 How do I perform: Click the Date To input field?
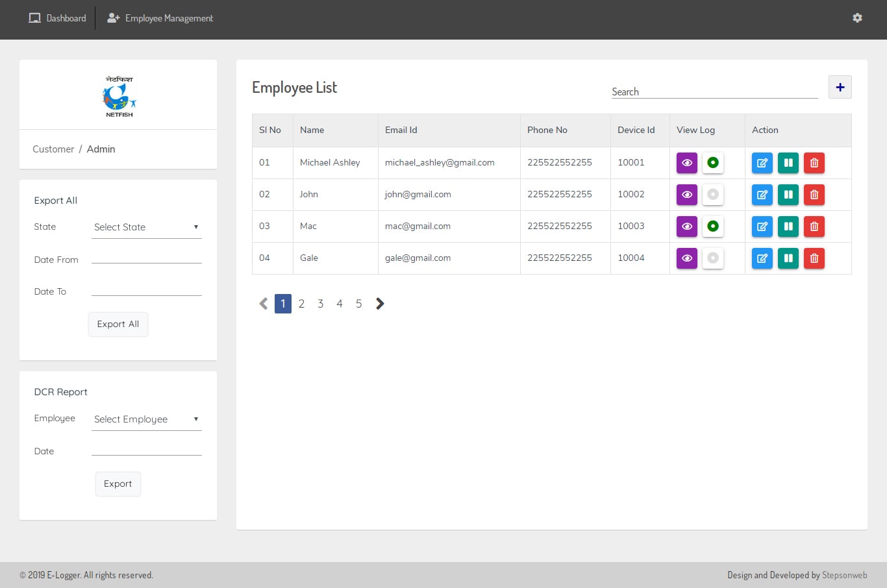pyautogui.click(x=147, y=289)
